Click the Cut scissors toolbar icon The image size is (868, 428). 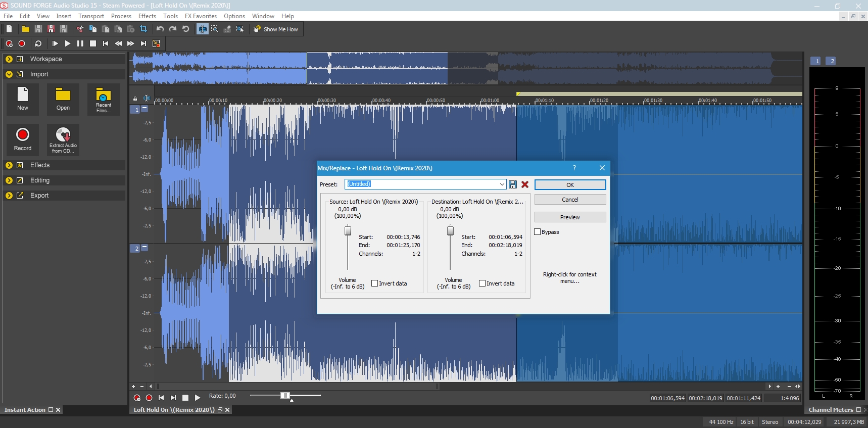coord(80,29)
